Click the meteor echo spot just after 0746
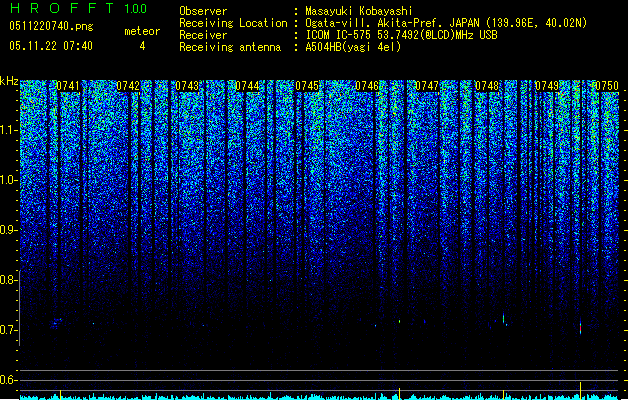This screenshot has height=400, width=629. coord(400,321)
